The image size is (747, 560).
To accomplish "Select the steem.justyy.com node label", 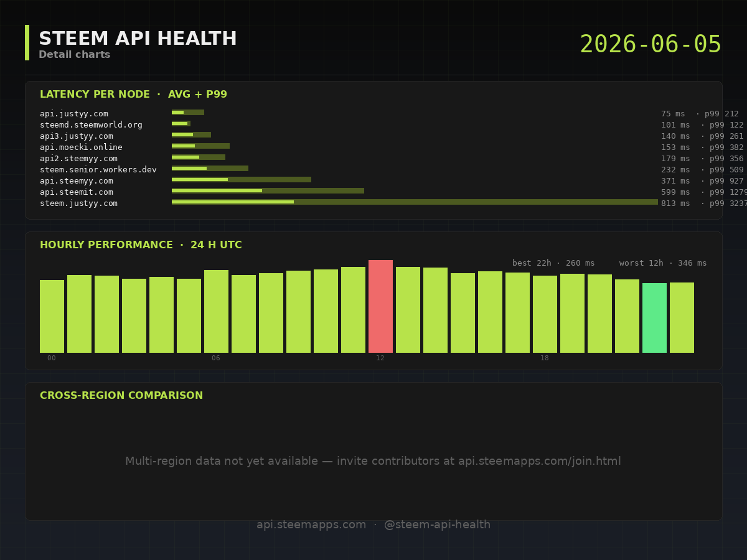I will pyautogui.click(x=78, y=203).
